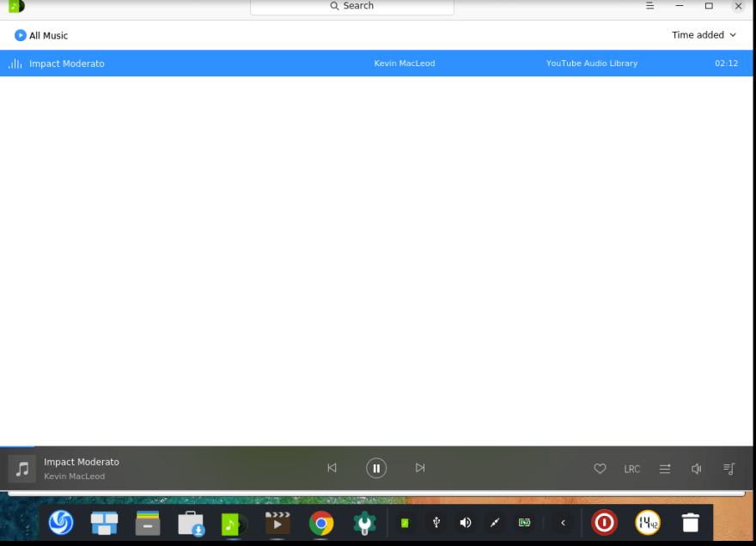The width and height of the screenshot is (756, 546).
Task: Minimize the music player window
Action: tap(680, 6)
